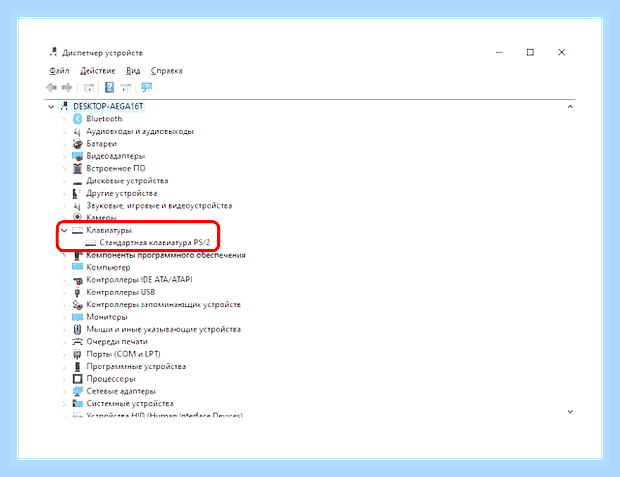Click the Контроллеры USB connector icon
The image size is (620, 477).
[78, 292]
